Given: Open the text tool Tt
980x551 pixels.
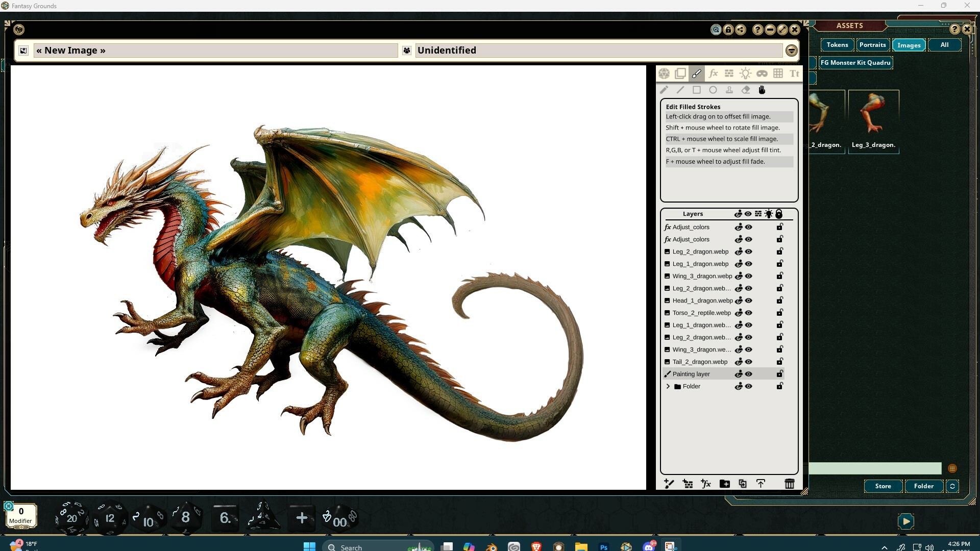Looking at the screenshot, I should click(794, 73).
